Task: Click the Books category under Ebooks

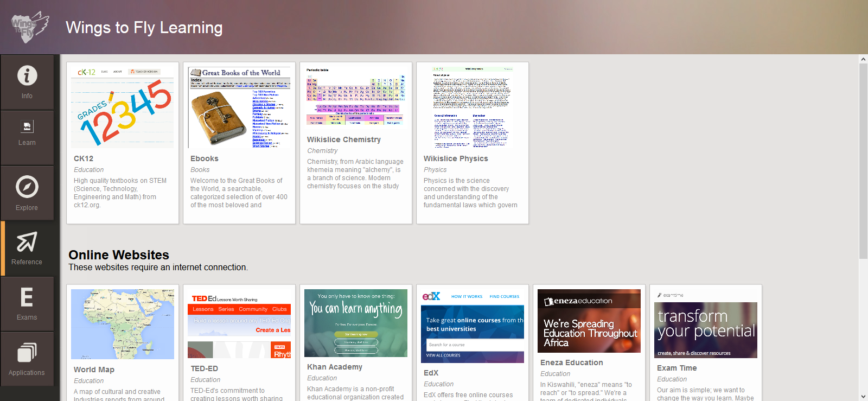Action: click(x=200, y=170)
